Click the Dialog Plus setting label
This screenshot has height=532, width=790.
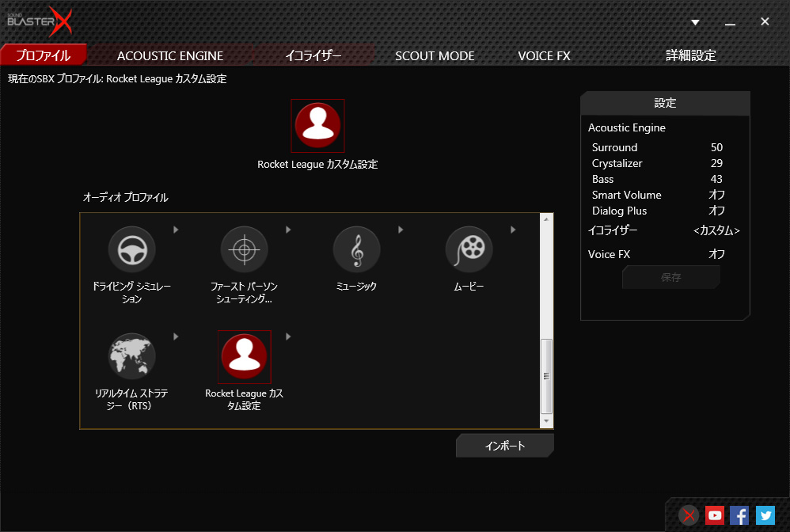tap(619, 211)
